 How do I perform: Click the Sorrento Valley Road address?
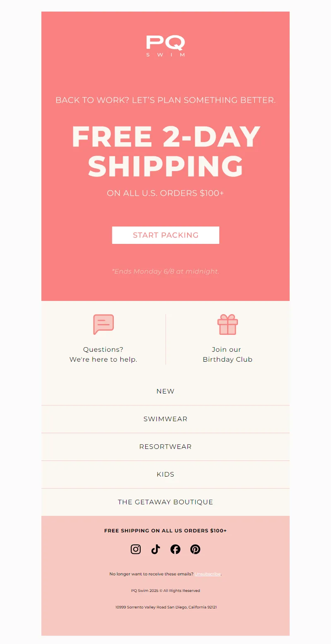[x=166, y=607]
